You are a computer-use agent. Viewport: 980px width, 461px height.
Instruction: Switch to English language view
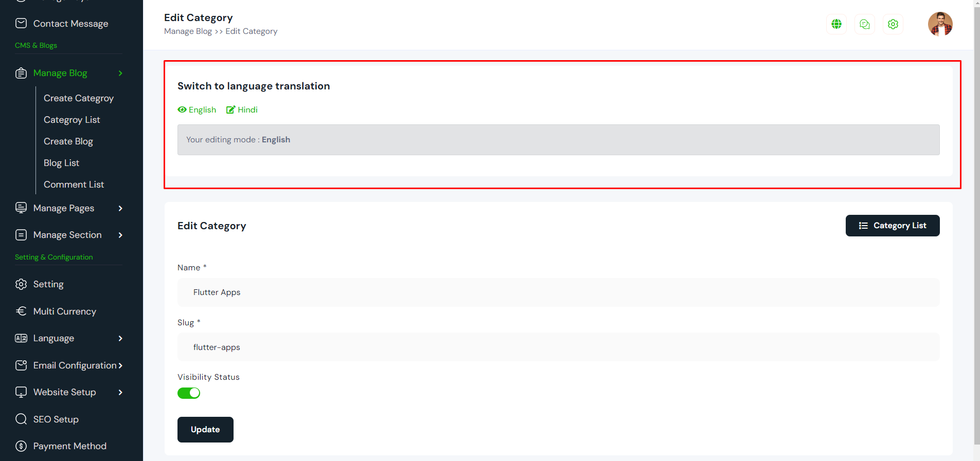(x=197, y=110)
